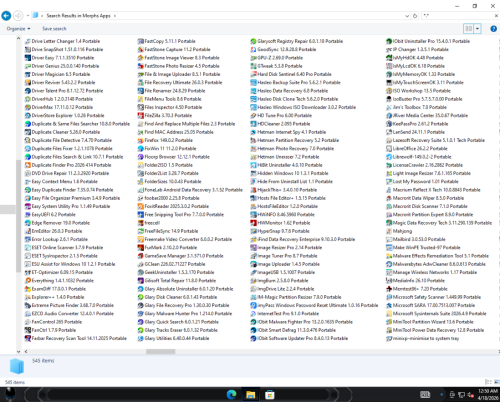The height and width of the screenshot is (402, 500).
Task: Click the Driver Easy 7.1.1.3510 Portable icon
Action: (28, 58)
